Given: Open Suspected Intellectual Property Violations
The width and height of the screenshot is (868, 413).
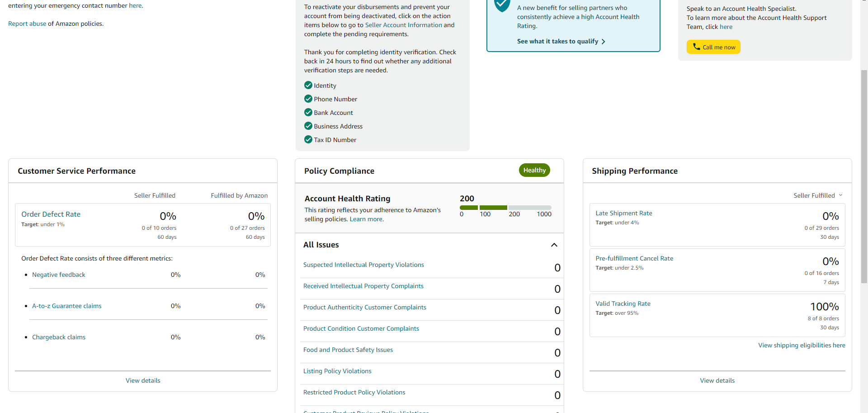Looking at the screenshot, I should tap(363, 265).
